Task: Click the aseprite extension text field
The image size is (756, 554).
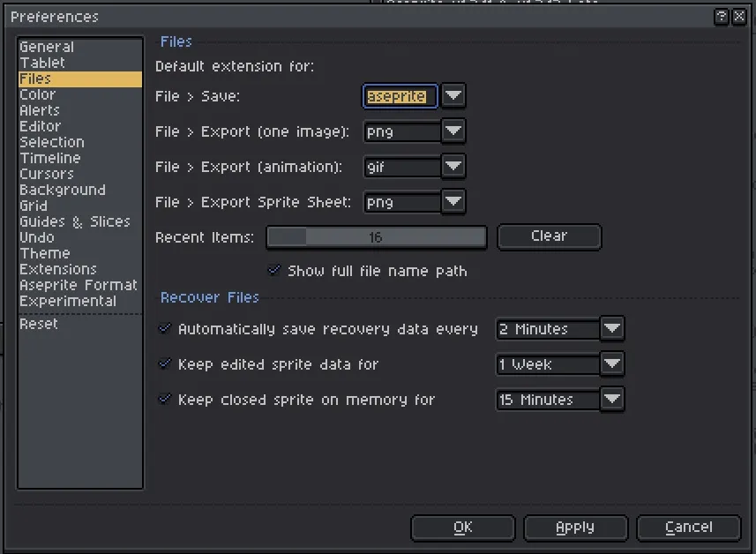Action: pos(400,96)
